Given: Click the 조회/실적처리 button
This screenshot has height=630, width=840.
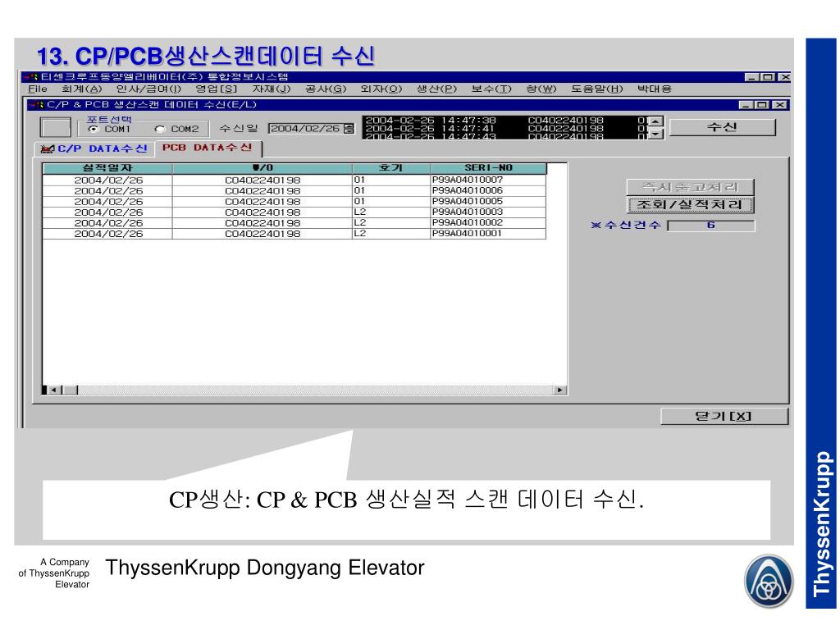Looking at the screenshot, I should click(690, 204).
